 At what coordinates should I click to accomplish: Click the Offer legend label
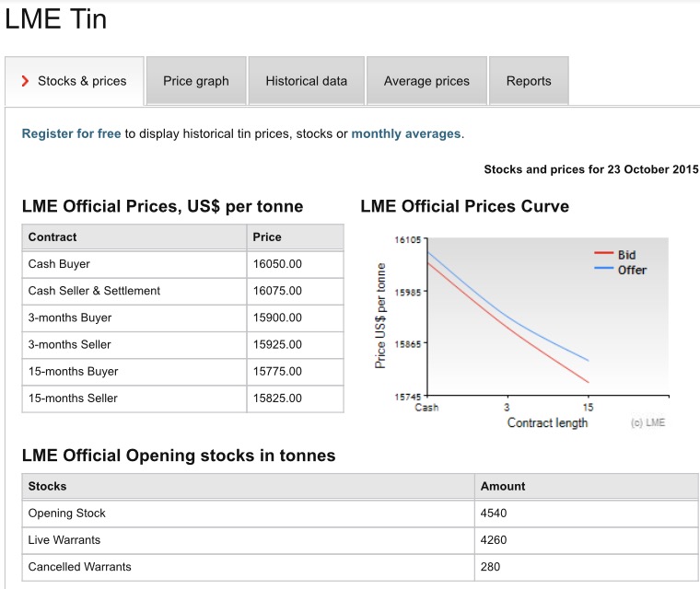632,270
